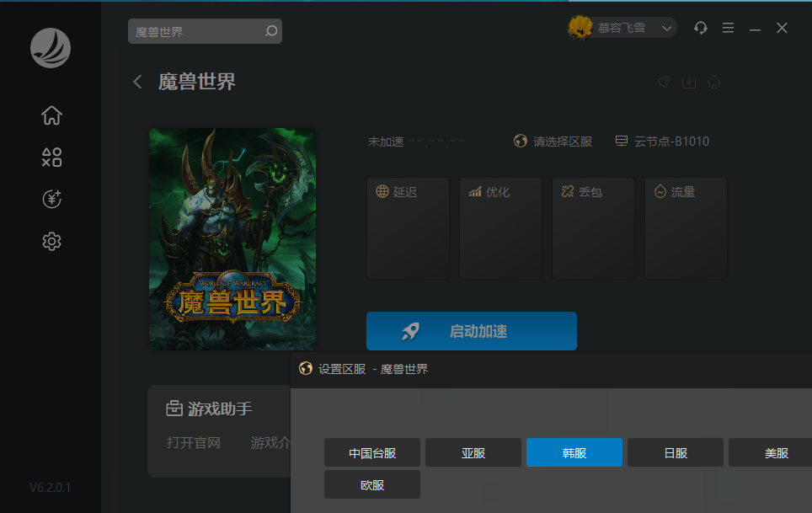This screenshot has height=513, width=812.
Task: Expand the 慕容飞雪 account dropdown
Action: [666, 29]
